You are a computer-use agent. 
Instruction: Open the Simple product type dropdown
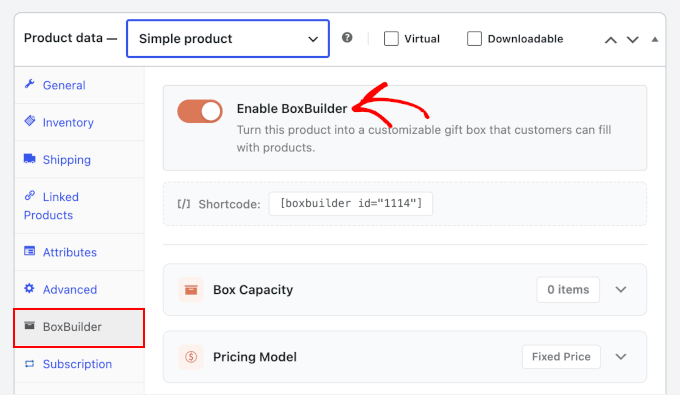click(228, 39)
